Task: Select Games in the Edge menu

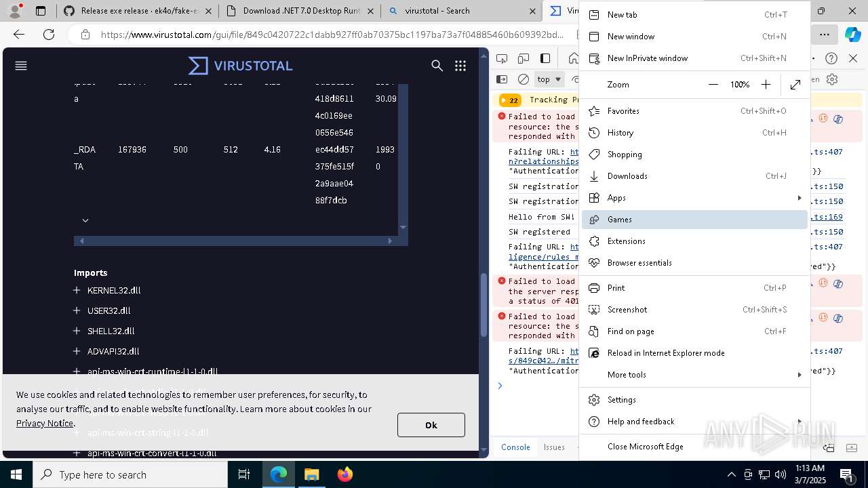Action: pos(694,220)
